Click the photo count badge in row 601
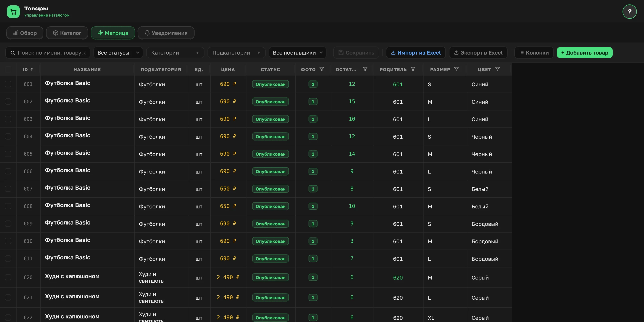 point(313,84)
